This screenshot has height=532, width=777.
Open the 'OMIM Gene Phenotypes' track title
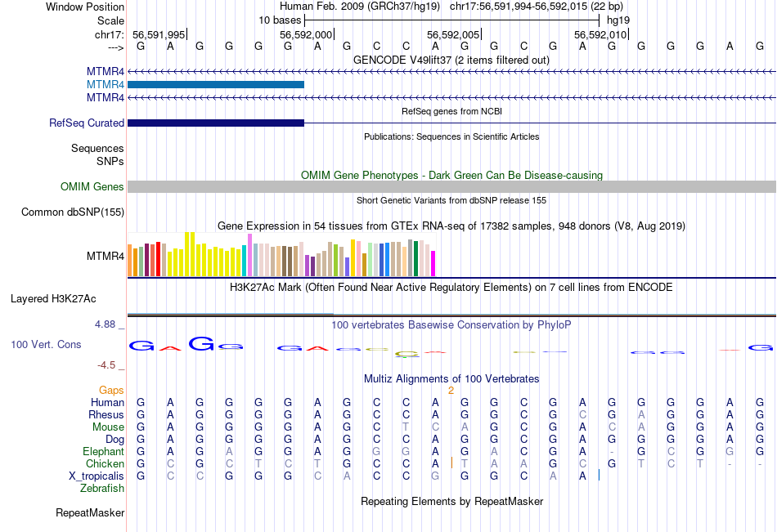(x=451, y=176)
